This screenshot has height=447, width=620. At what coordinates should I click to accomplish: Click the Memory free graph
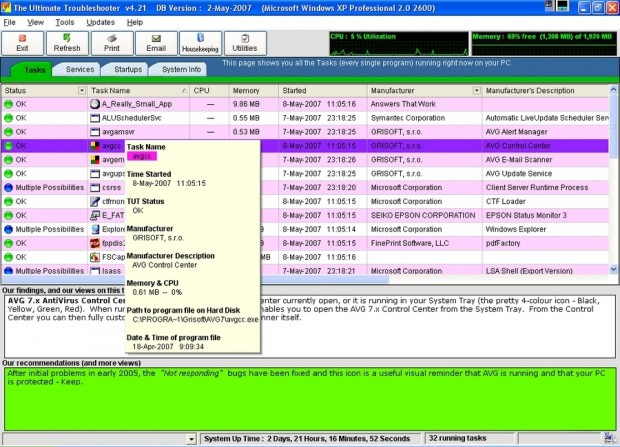[x=544, y=44]
